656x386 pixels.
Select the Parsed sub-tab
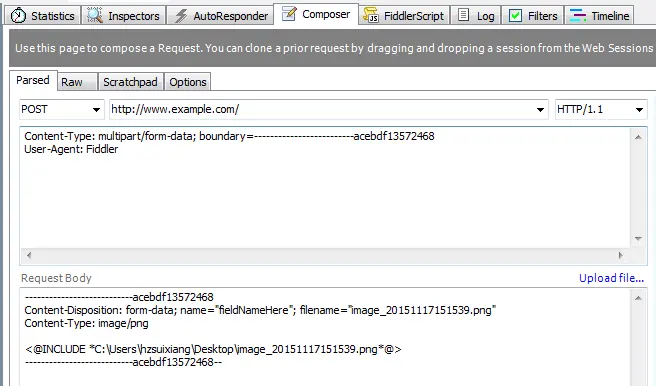[33, 80]
